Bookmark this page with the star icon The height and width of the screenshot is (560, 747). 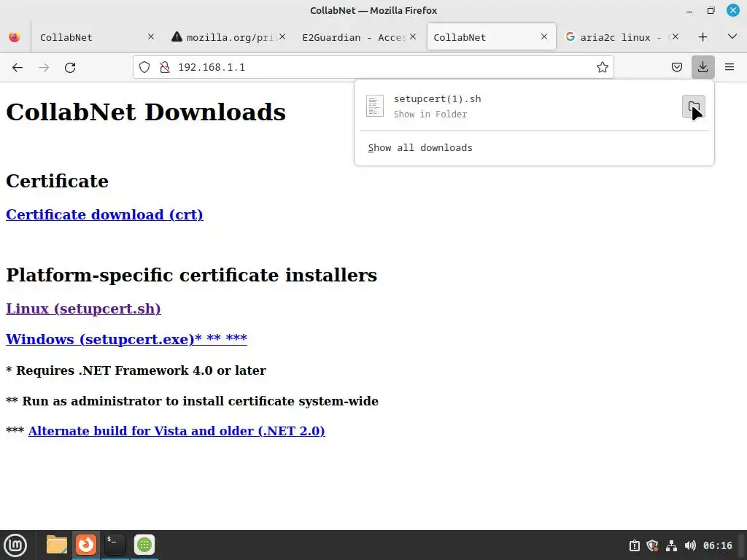coord(602,67)
